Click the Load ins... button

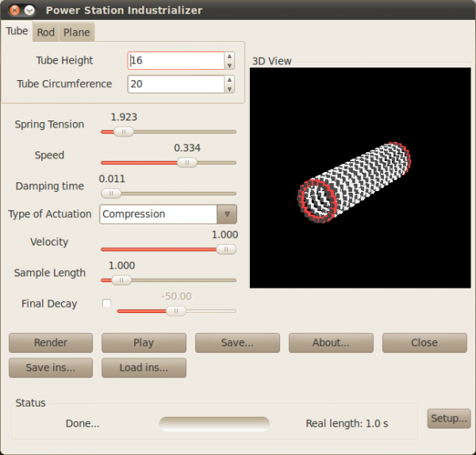pyautogui.click(x=144, y=368)
